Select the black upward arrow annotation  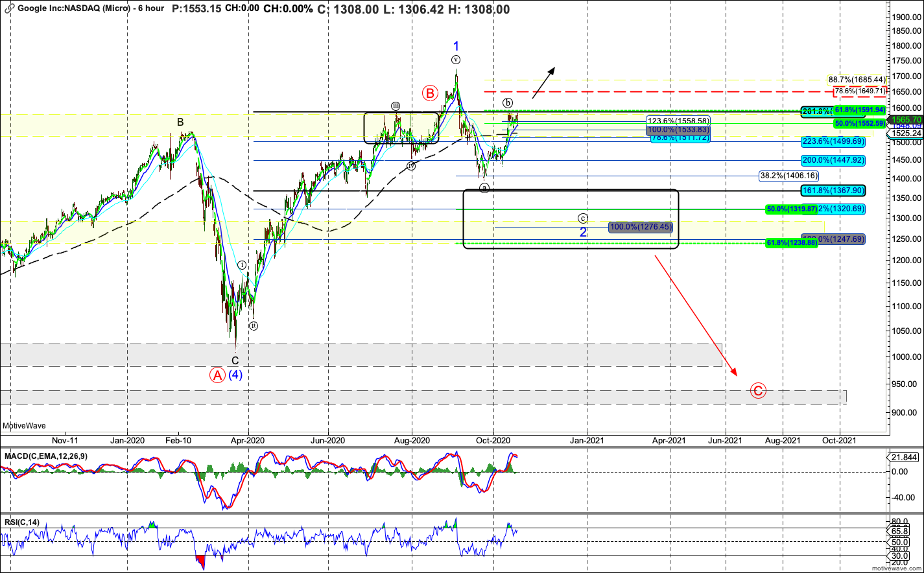pyautogui.click(x=543, y=82)
